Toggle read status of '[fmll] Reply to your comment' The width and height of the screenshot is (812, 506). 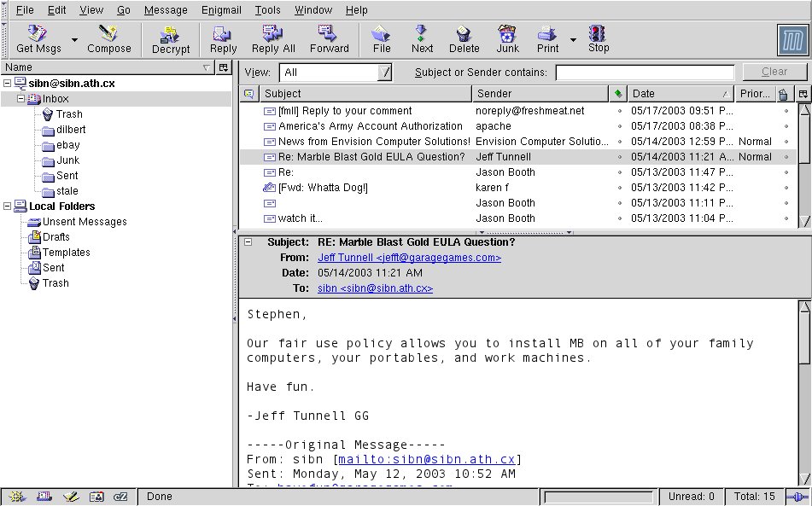click(x=619, y=111)
